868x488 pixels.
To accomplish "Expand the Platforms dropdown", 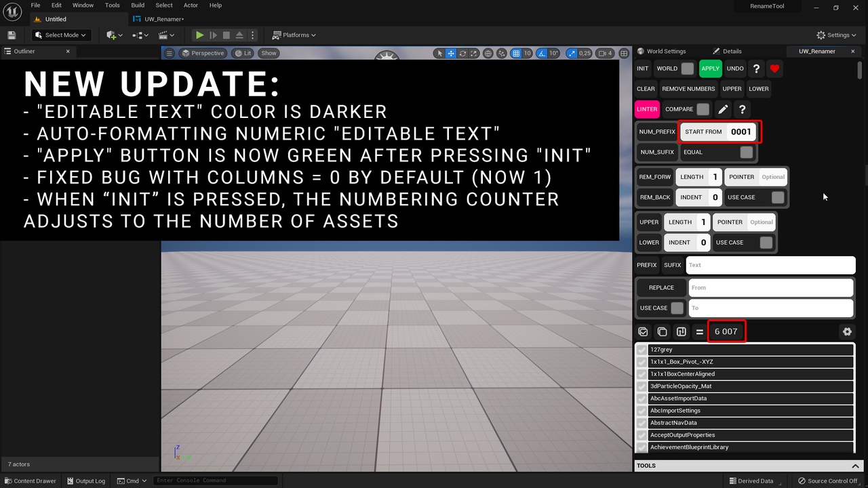I will click(x=294, y=35).
